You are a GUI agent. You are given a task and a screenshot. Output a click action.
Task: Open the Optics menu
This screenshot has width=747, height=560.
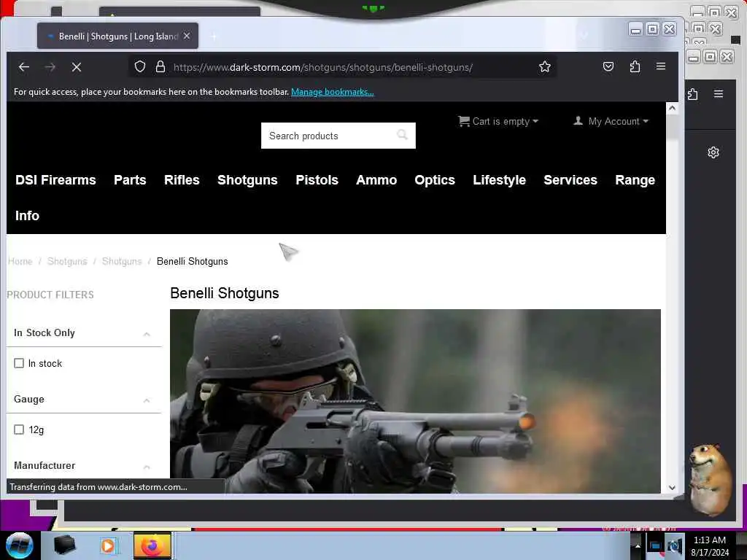pos(435,180)
